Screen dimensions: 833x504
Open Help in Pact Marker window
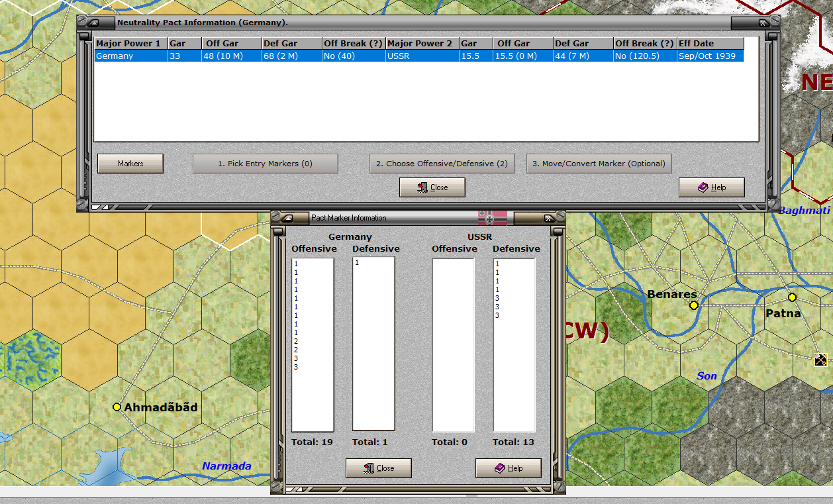509,468
